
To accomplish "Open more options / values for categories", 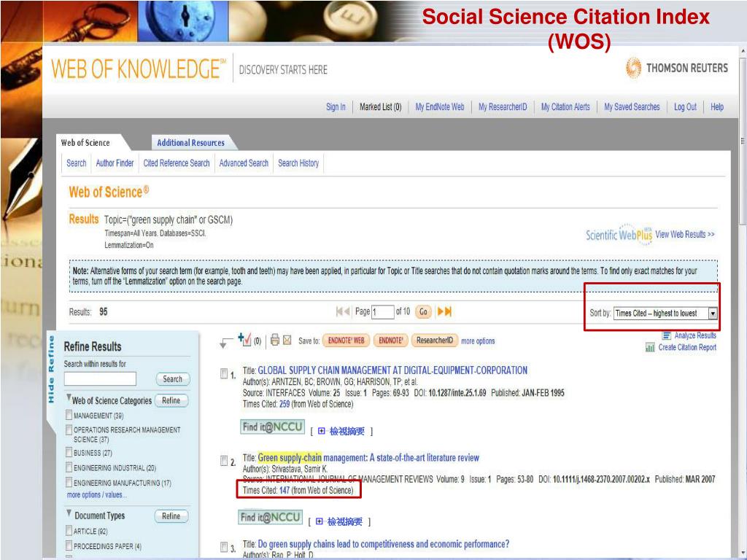I will point(97,495).
